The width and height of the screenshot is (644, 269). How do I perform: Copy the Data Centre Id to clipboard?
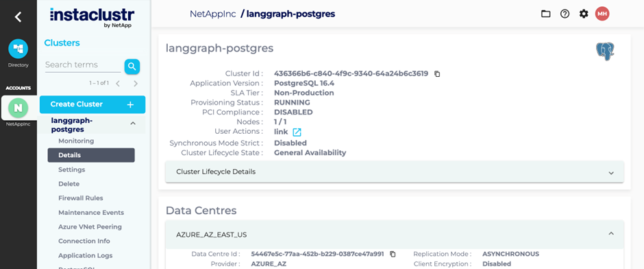click(x=393, y=254)
